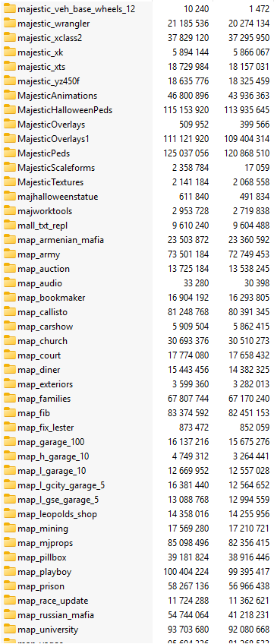Click the map_university folder icon
This screenshot has height=644, width=274.
(9, 630)
